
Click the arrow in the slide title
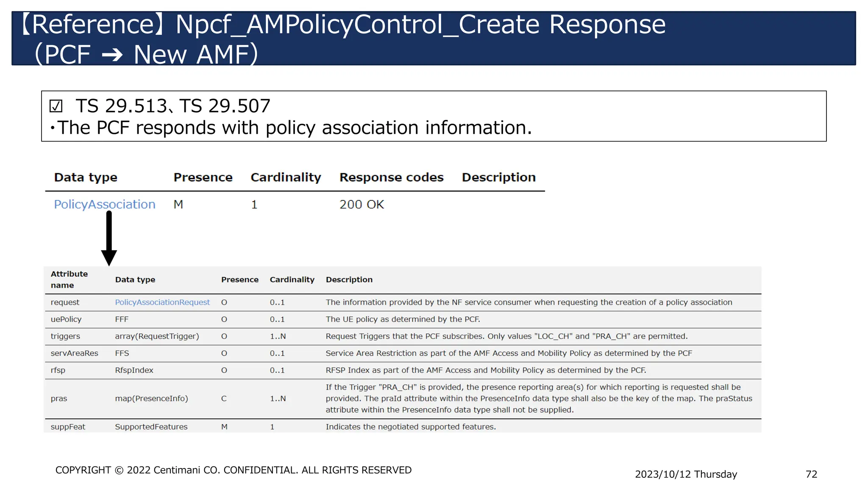(112, 55)
